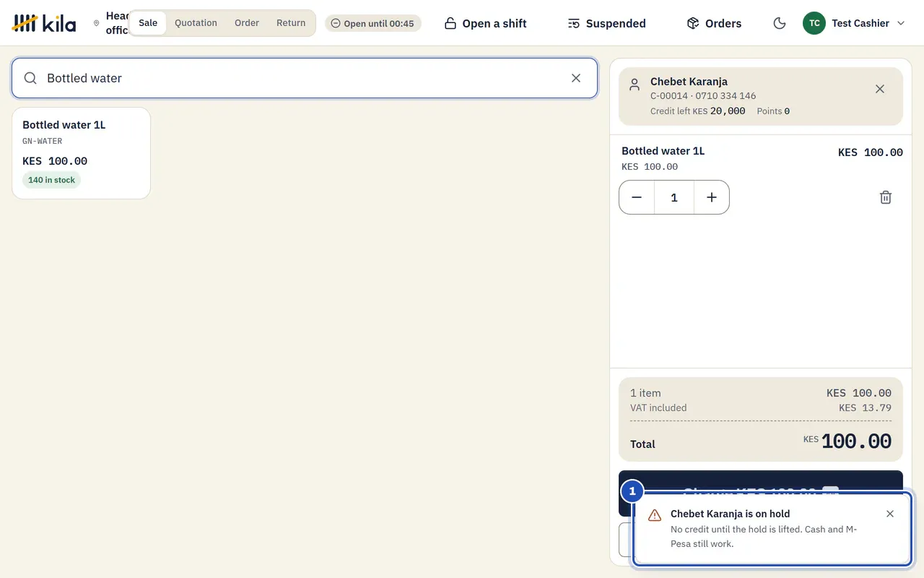Toggle dark mode moon icon

pos(780,23)
